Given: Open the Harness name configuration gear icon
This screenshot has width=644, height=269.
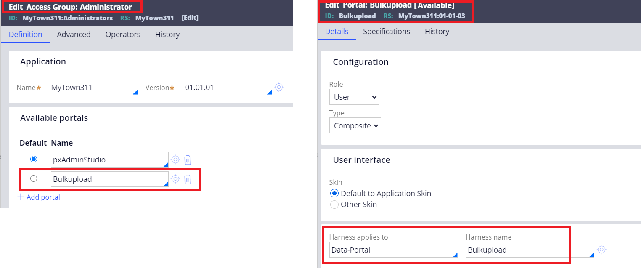Looking at the screenshot, I should 602,250.
